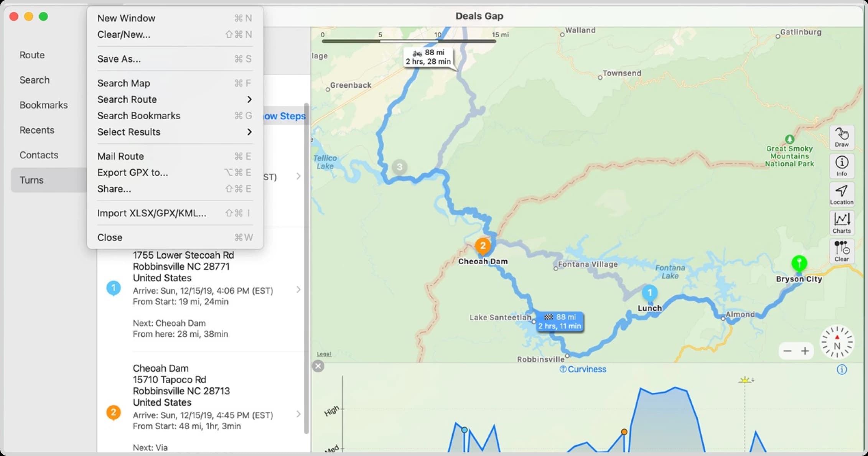868x456 pixels.
Task: Click the blue 88 mi 2 hrs 11 min route label
Action: (560, 321)
